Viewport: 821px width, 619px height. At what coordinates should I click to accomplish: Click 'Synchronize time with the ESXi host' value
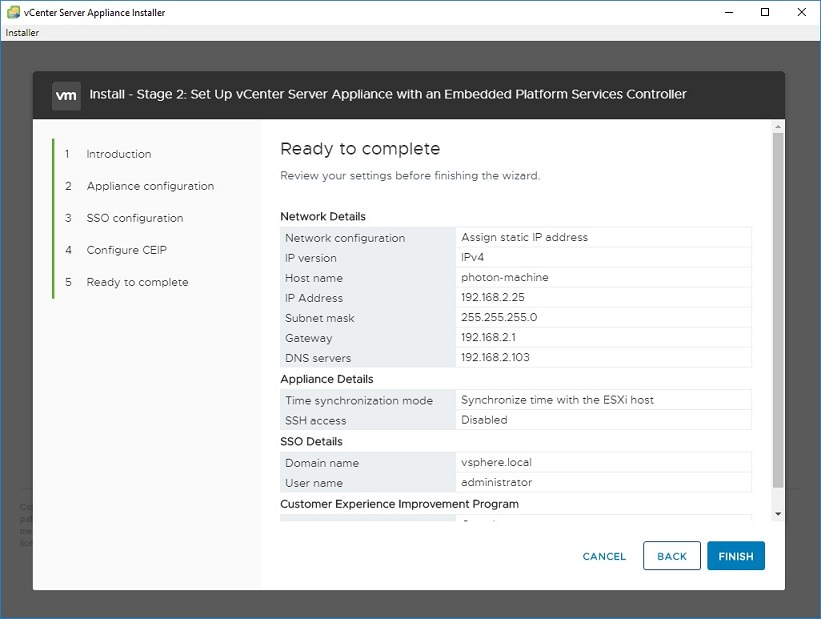(x=557, y=400)
